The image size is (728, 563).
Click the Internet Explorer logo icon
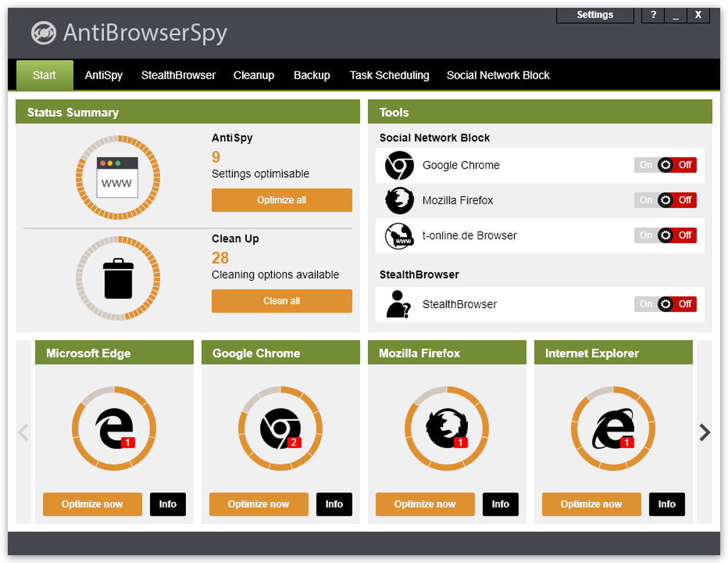613,429
